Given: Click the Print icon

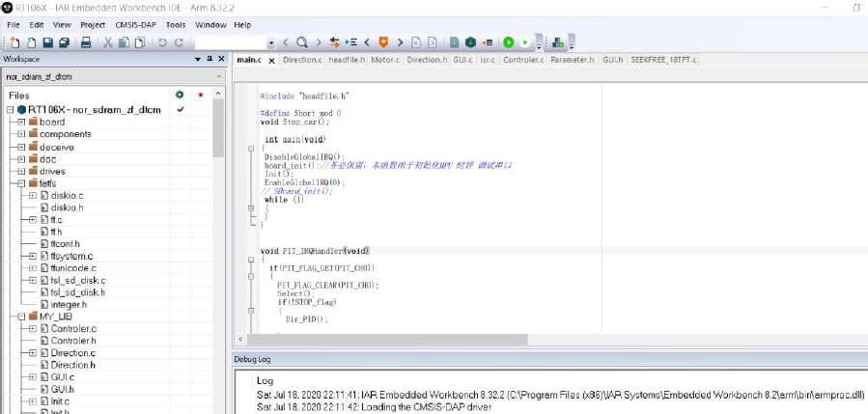Looking at the screenshot, I should click(86, 42).
